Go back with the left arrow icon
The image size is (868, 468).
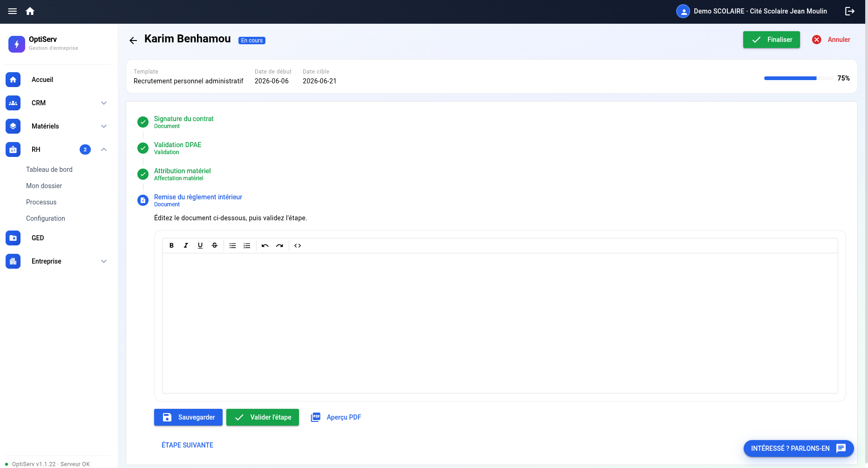click(133, 41)
